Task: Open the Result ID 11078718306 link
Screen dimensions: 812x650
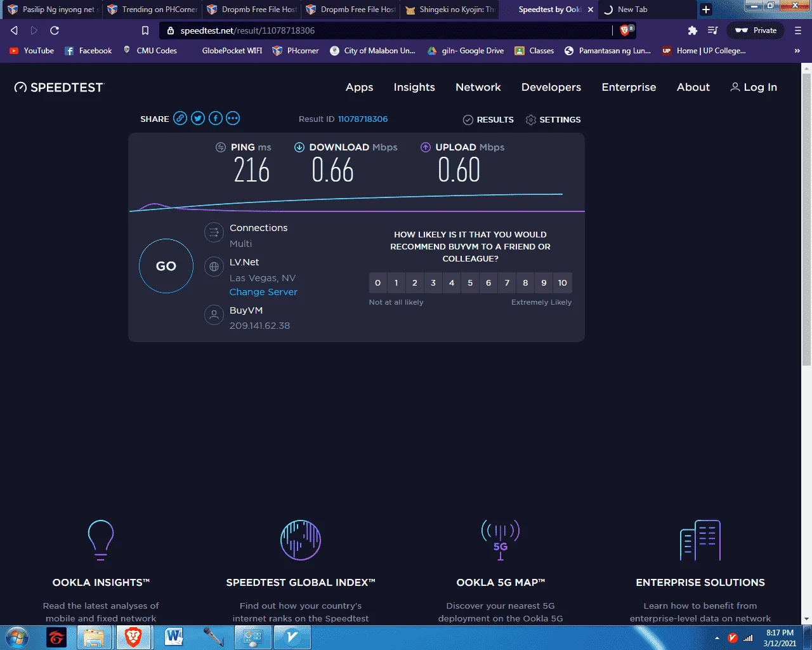Action: point(363,119)
